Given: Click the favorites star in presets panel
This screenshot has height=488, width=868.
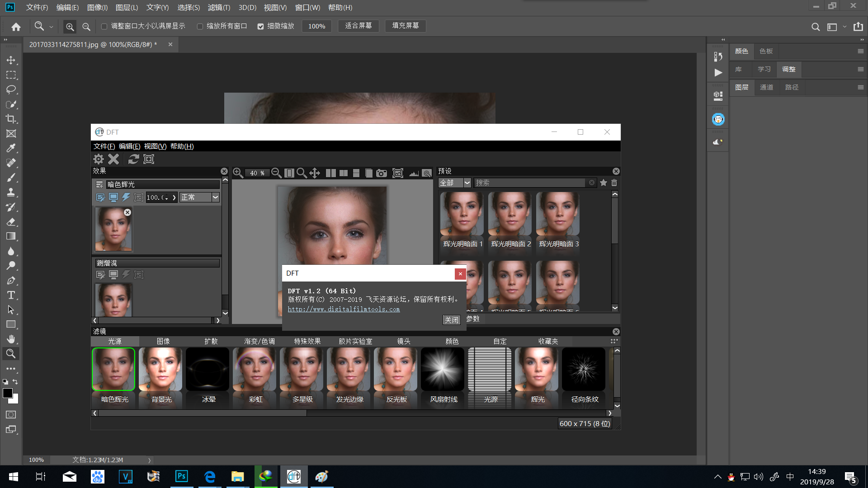Looking at the screenshot, I should [x=603, y=183].
